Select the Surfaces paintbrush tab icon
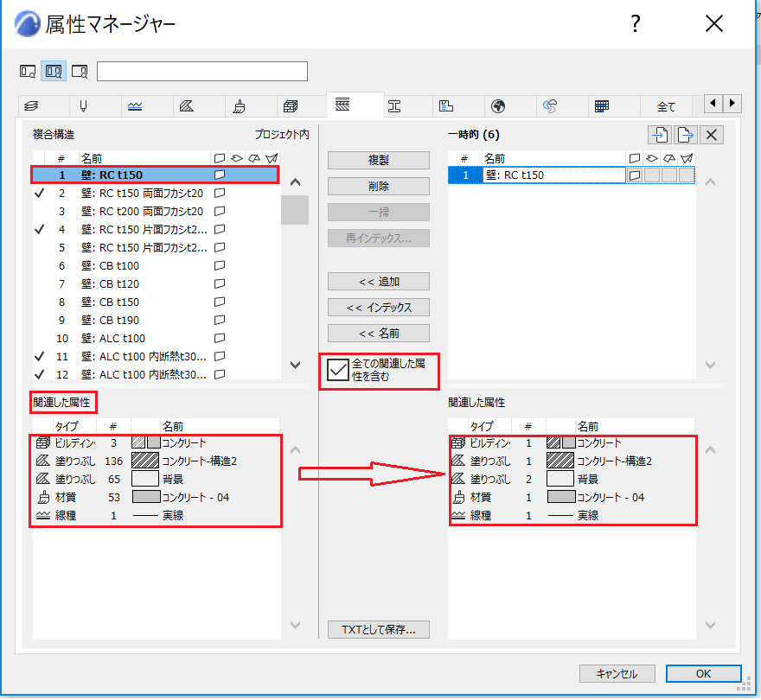Screen dimensions: 761x700 239,105
